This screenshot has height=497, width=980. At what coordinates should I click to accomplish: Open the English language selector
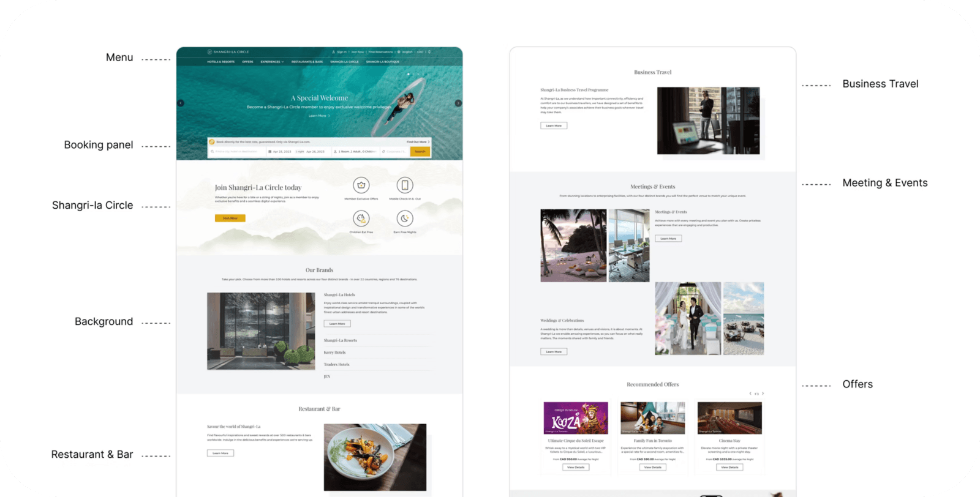coord(407,52)
